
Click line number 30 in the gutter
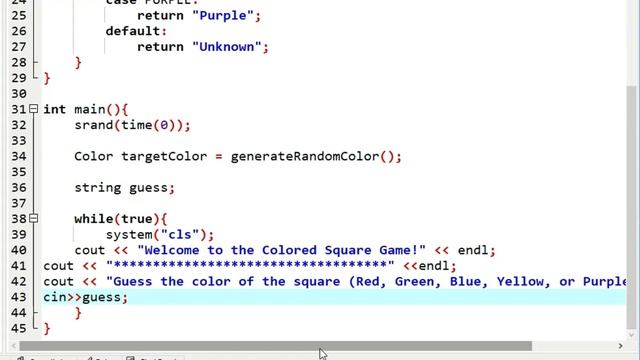[19, 94]
